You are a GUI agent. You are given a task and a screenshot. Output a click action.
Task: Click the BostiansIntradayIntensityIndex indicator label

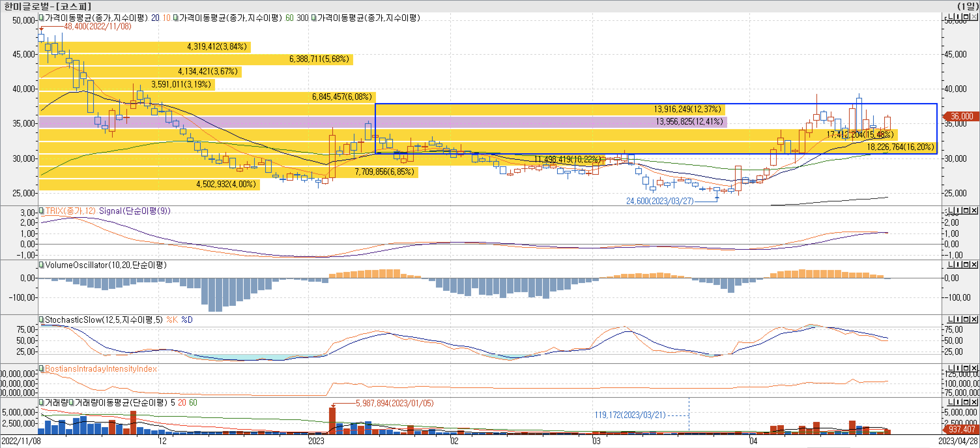click(x=101, y=368)
